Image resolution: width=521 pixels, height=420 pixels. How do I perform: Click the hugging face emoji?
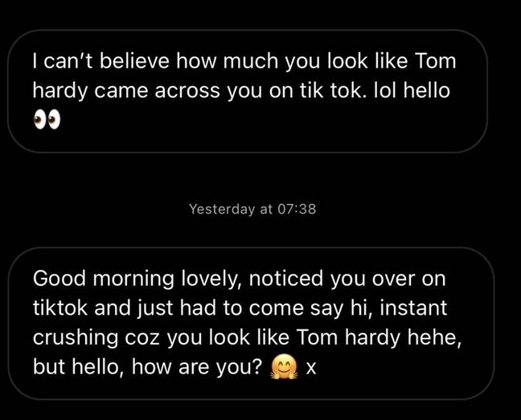pyautogui.click(x=284, y=367)
